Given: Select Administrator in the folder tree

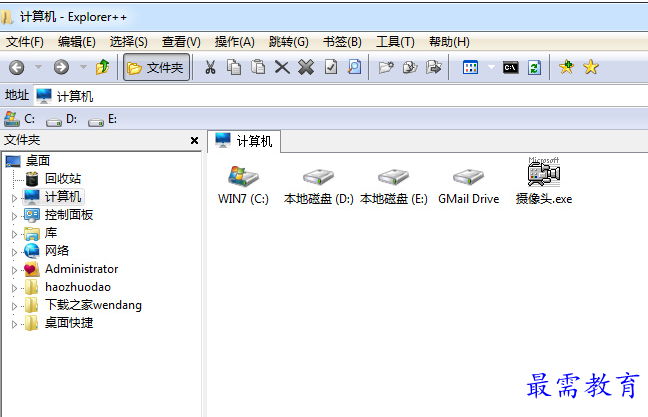Looking at the screenshot, I should 71,269.
